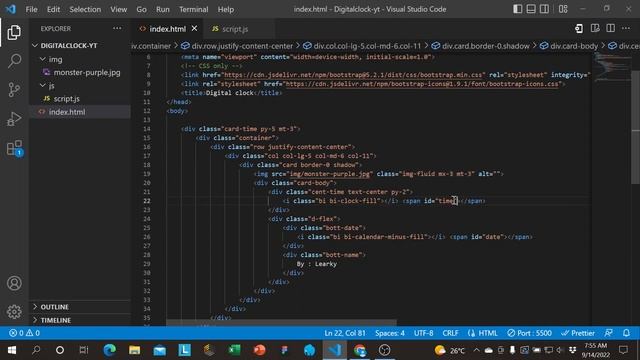Click the open preview to side icon
The height and width of the screenshot is (360, 640).
click(x=595, y=29)
